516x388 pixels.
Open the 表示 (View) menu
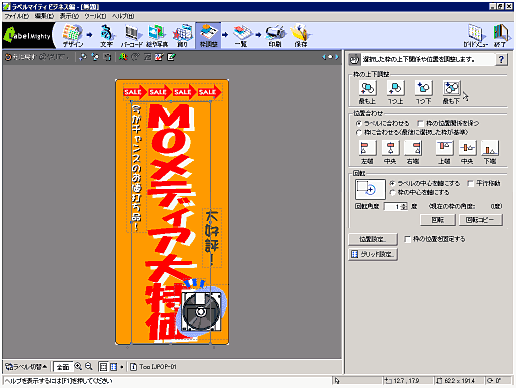[x=69, y=16]
